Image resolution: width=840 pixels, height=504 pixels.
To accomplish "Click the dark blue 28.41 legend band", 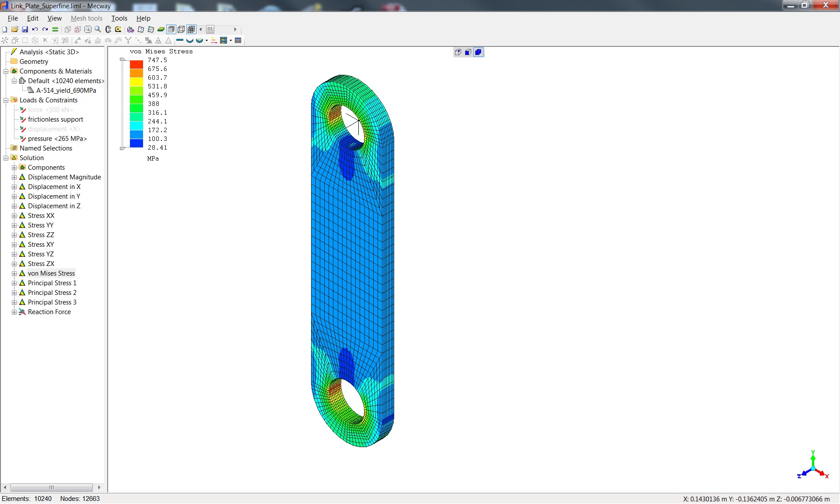I will (136, 143).
